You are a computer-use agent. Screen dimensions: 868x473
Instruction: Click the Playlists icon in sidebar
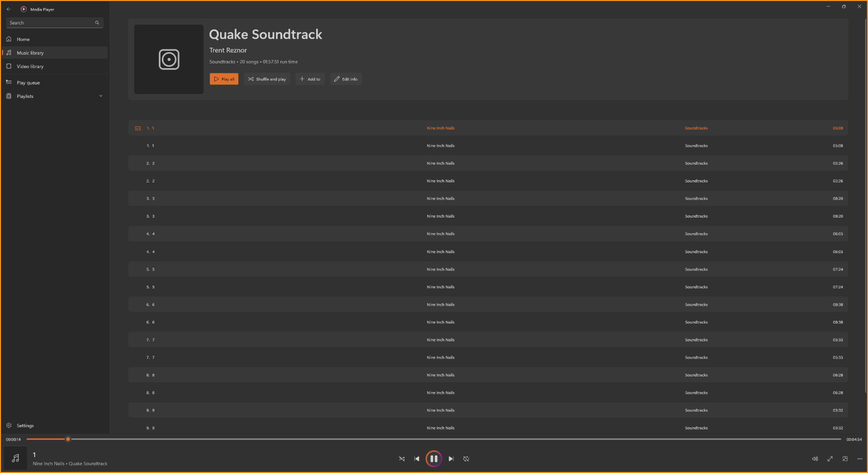coord(9,96)
